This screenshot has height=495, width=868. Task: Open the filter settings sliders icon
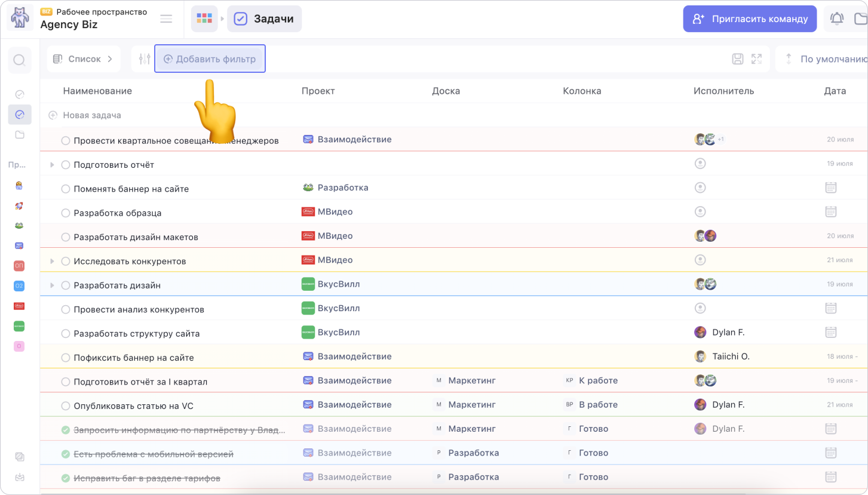(x=144, y=59)
